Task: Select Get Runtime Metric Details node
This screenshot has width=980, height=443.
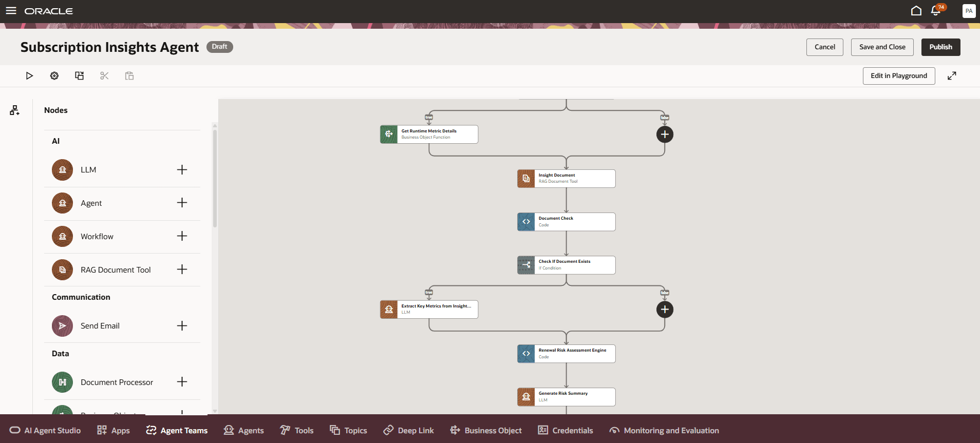Action: [x=429, y=134]
